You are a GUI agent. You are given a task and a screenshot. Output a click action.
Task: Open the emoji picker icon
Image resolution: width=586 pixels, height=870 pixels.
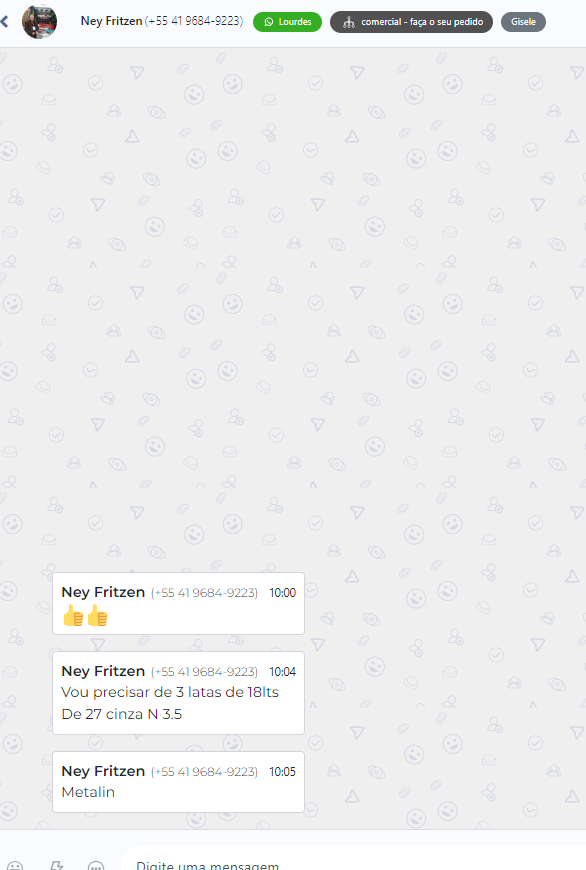click(x=15, y=866)
